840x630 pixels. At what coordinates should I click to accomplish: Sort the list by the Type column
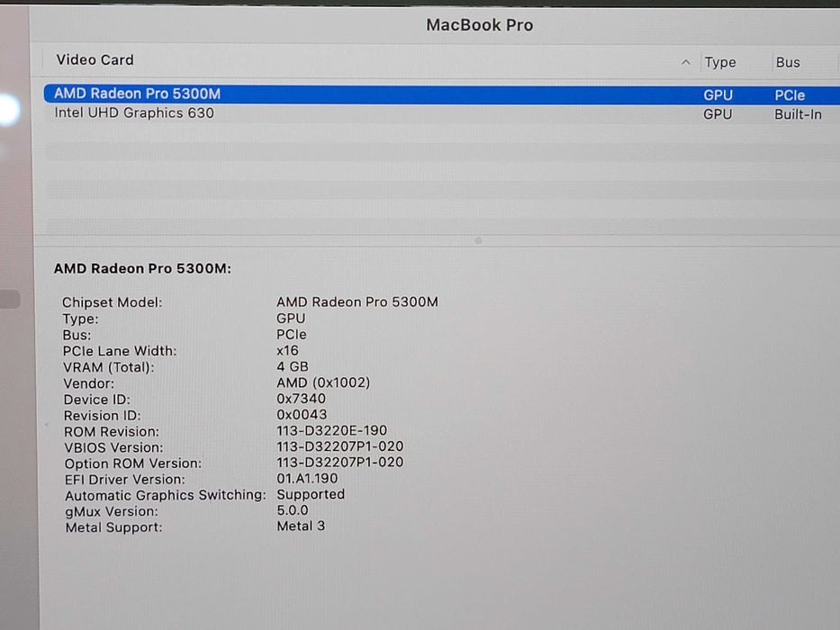(x=718, y=62)
